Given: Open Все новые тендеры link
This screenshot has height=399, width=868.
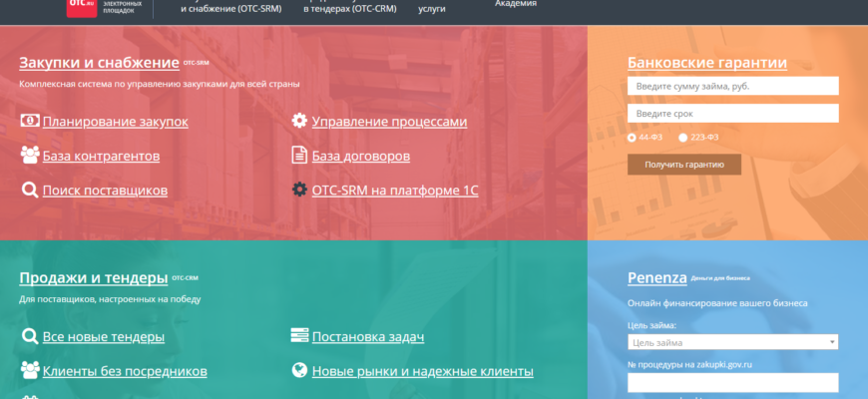Looking at the screenshot, I should point(104,336).
